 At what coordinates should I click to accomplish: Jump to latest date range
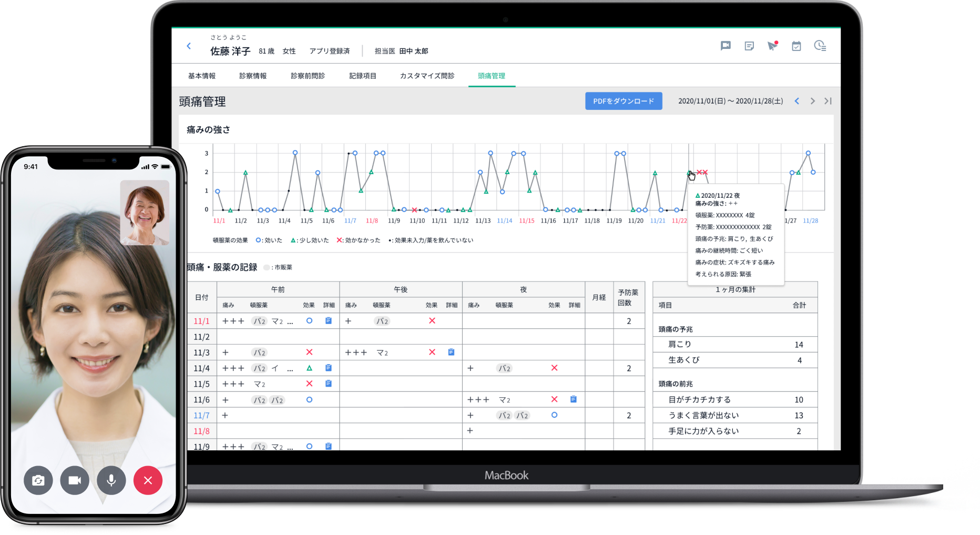pos(828,101)
